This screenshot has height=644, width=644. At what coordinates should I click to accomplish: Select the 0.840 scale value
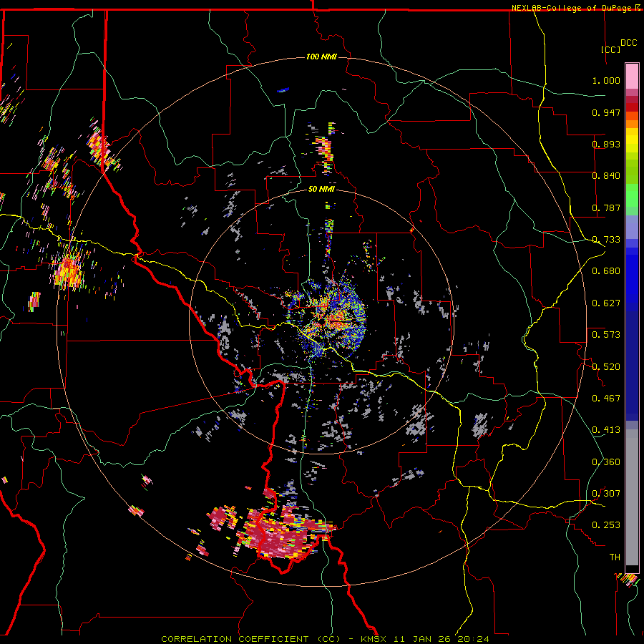[606, 176]
